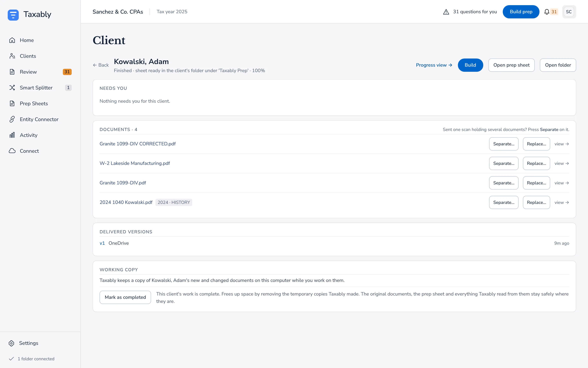Screen dimensions: 588x368
Task: Click the Open folder button
Action: (558, 65)
